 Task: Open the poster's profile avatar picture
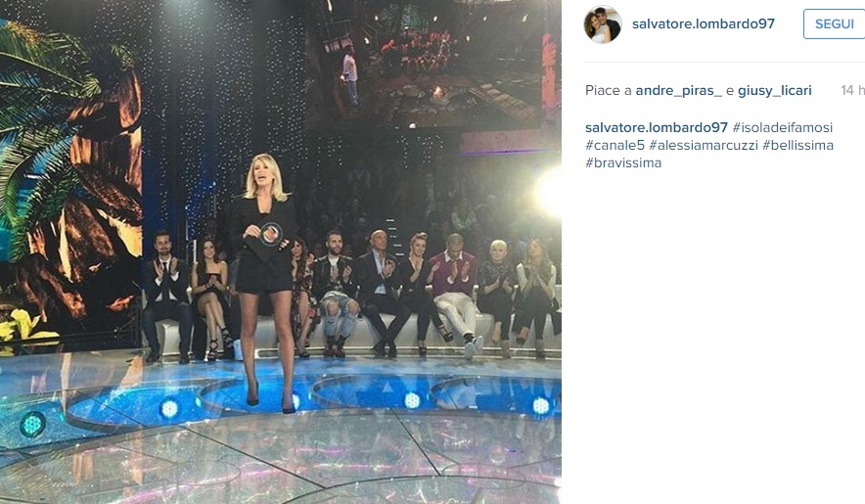pos(603,24)
